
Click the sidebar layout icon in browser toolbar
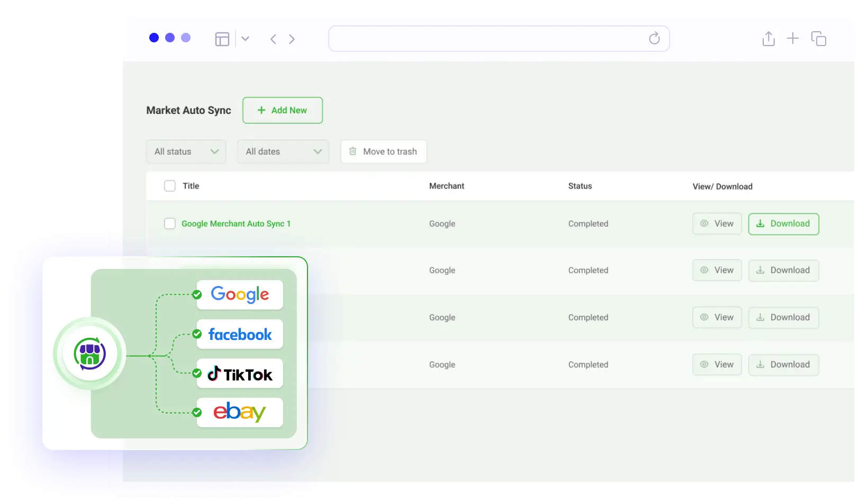click(222, 39)
